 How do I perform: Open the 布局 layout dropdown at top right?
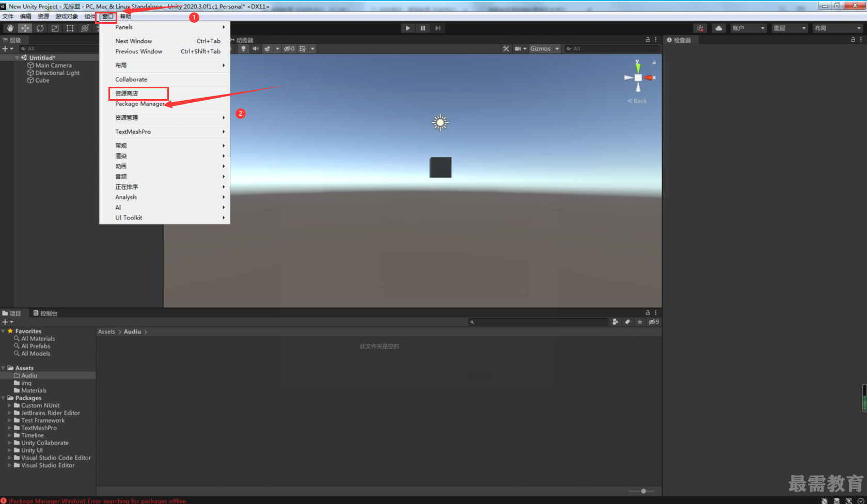point(838,28)
